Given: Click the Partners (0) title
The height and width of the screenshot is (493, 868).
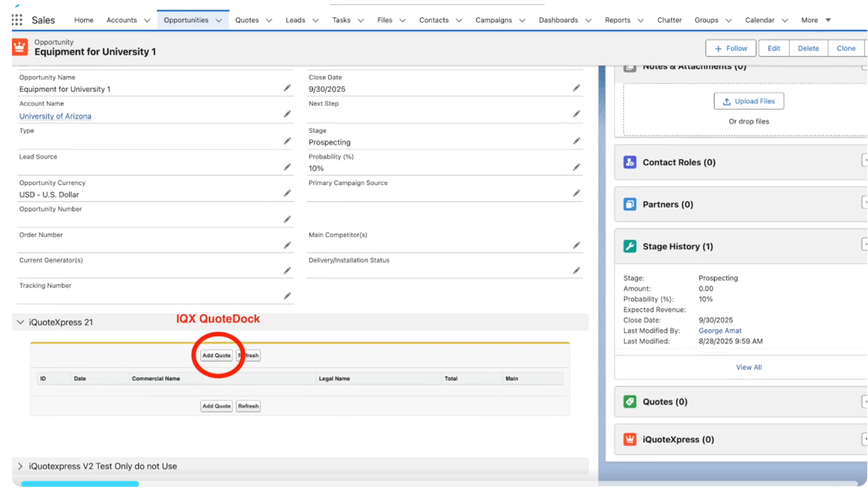Looking at the screenshot, I should point(668,204).
